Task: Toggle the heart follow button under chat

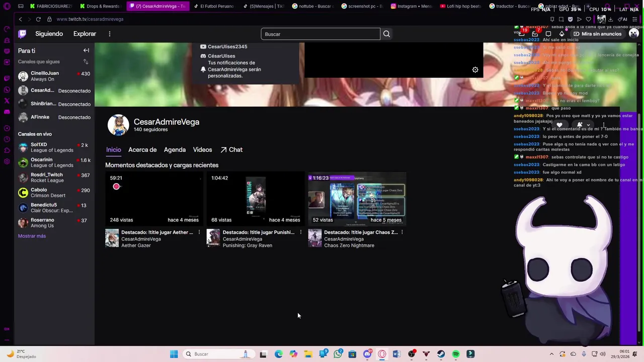Action: pos(559,125)
